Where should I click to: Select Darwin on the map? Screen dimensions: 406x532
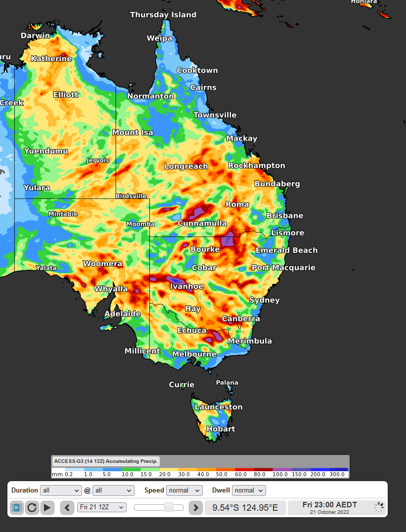(x=36, y=36)
